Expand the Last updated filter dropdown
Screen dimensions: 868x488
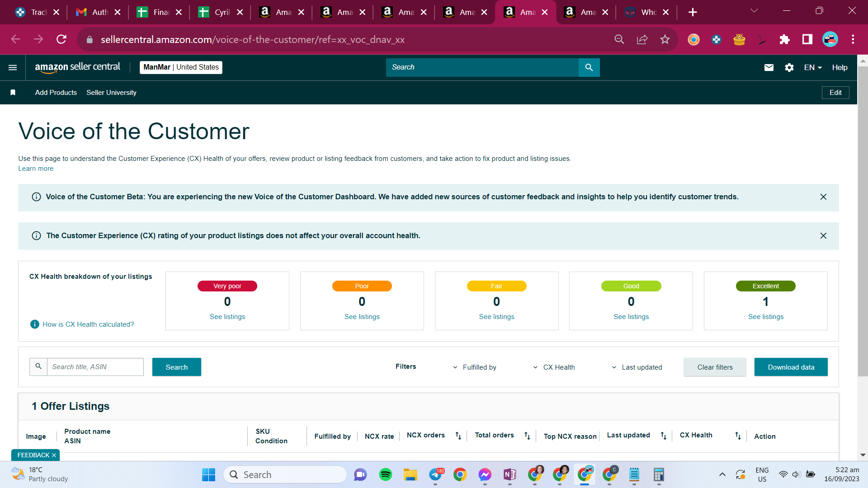click(x=637, y=367)
